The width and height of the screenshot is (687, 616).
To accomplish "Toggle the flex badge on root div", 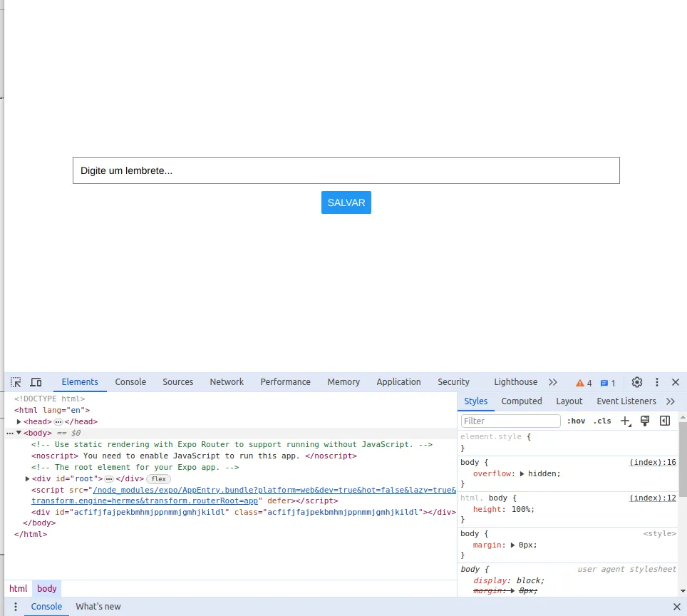I will coord(159,479).
